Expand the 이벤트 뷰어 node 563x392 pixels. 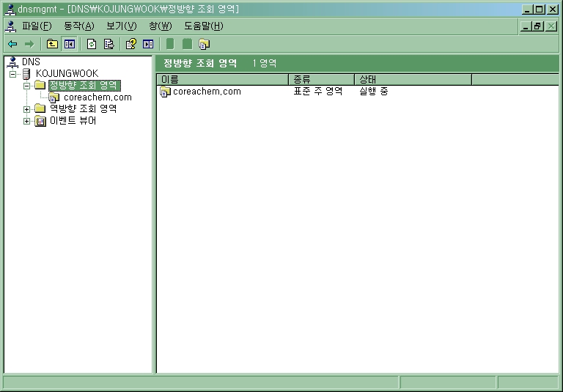(x=26, y=122)
